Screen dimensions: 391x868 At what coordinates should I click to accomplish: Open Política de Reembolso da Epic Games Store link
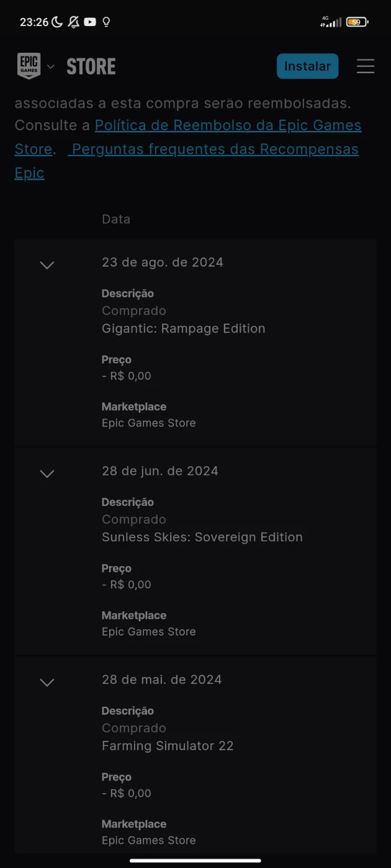227,125
